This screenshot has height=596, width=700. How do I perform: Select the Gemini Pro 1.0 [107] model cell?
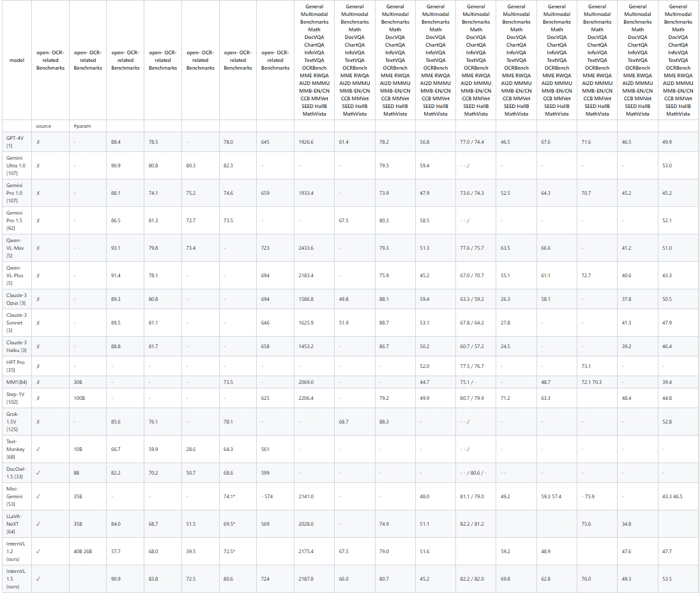(x=17, y=194)
